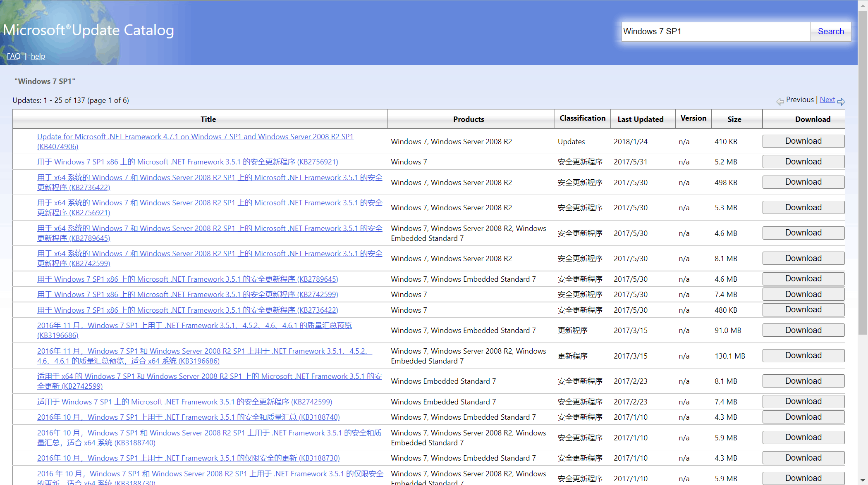The width and height of the screenshot is (868, 485).
Task: Click the vertical scrollbar thumb
Action: point(863,172)
